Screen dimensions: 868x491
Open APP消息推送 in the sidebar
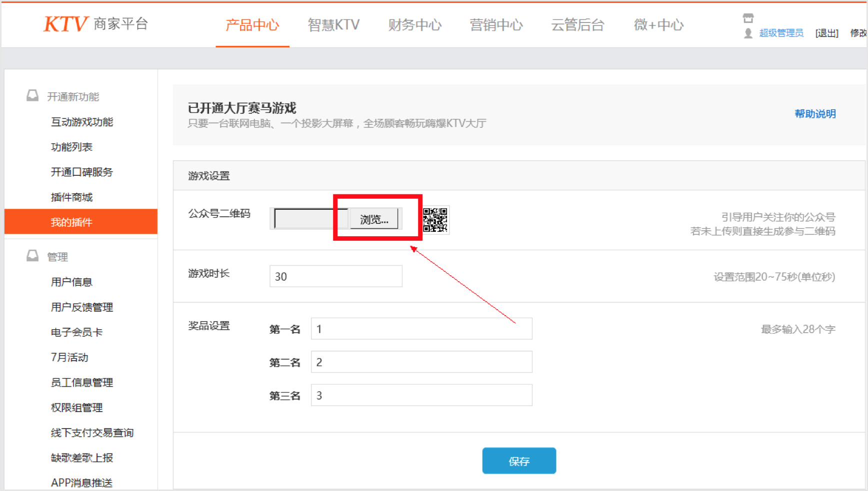[x=81, y=483]
